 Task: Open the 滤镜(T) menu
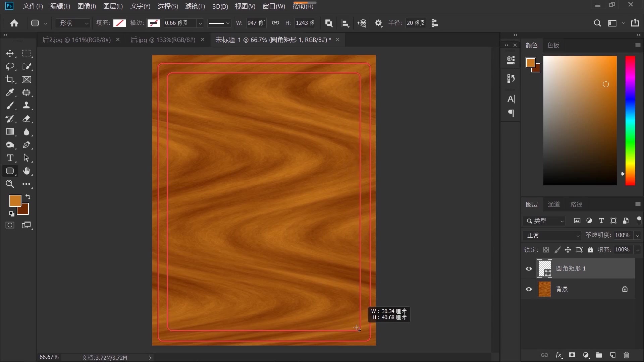(195, 6)
